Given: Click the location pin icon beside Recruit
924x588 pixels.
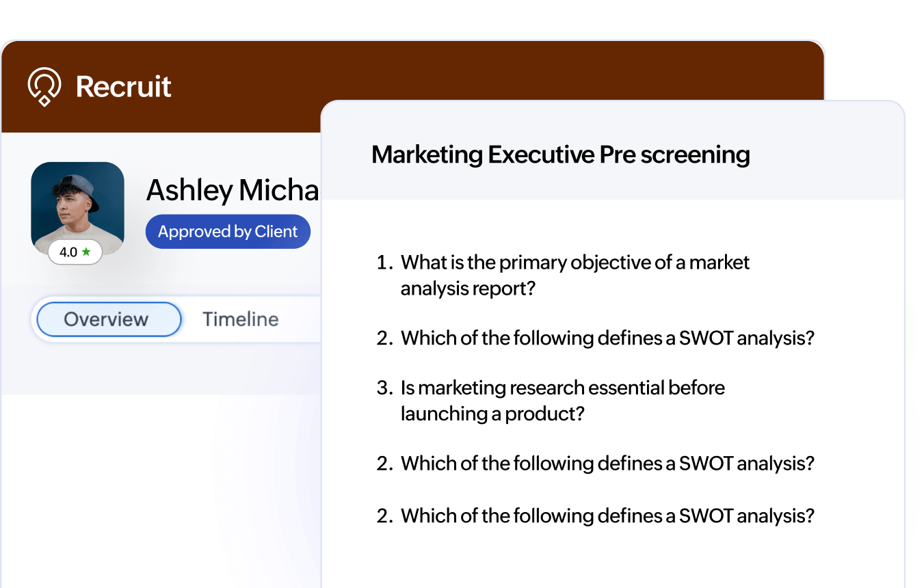Looking at the screenshot, I should click(x=42, y=85).
